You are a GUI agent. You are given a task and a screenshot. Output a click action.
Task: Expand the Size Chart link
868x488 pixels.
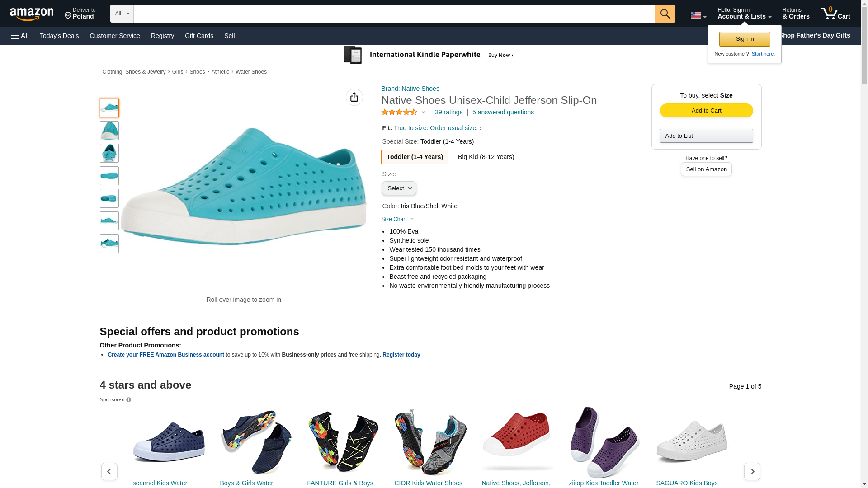click(x=397, y=219)
